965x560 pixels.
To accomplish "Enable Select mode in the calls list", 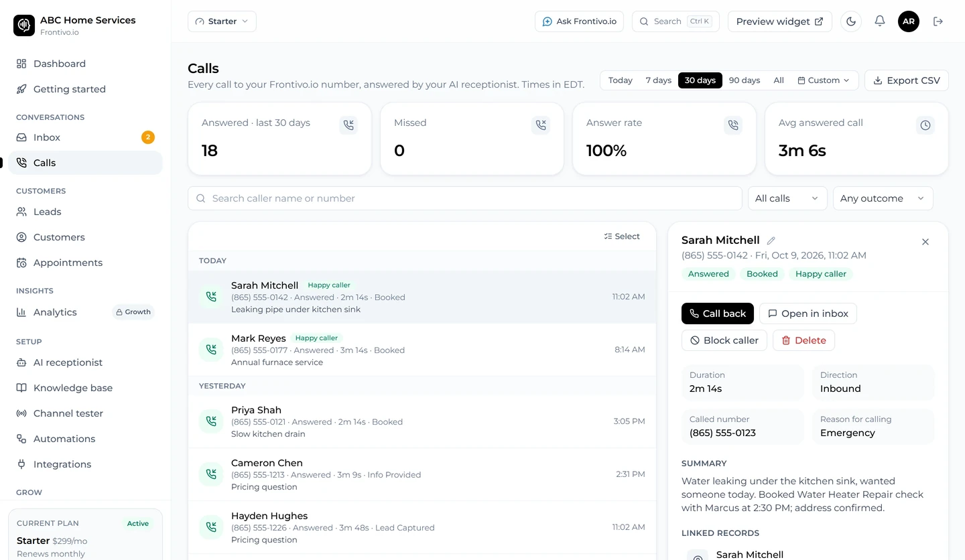I will 622,236.
